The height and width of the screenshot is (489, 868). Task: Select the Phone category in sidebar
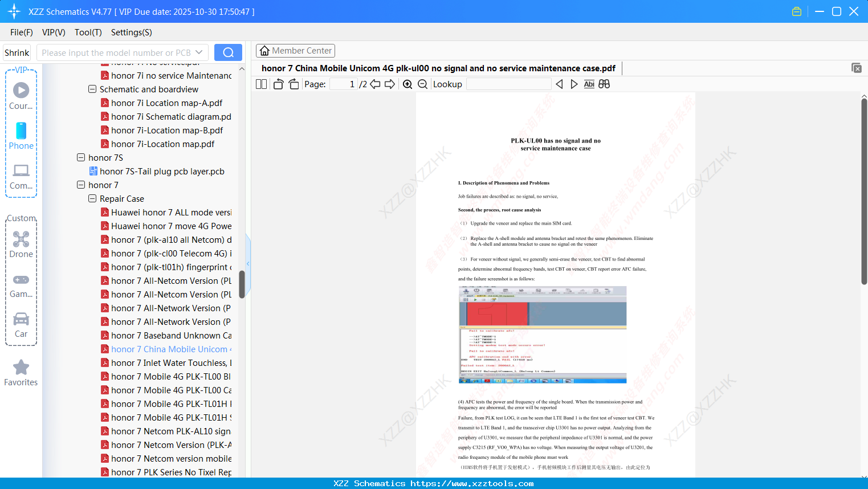pyautogui.click(x=21, y=136)
